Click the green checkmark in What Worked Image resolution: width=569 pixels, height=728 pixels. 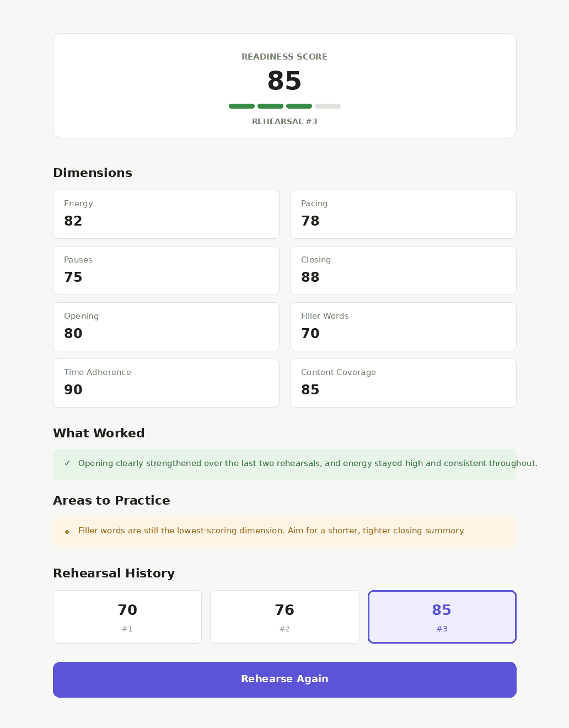click(67, 463)
